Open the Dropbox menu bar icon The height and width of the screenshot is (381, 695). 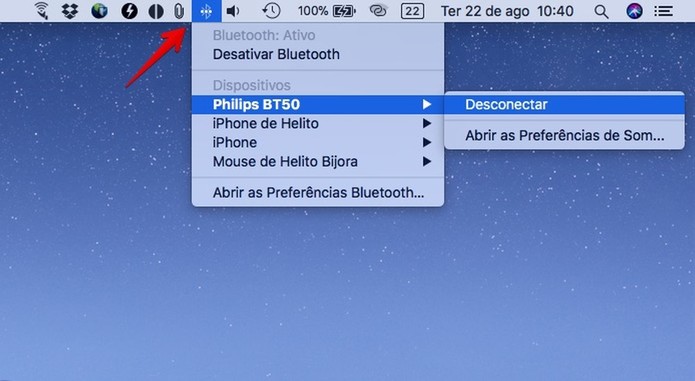70,11
